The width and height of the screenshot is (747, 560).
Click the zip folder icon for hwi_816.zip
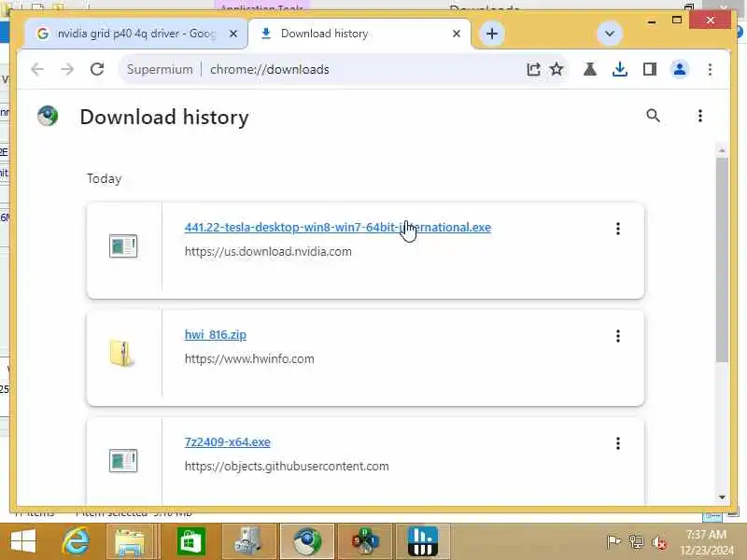[x=122, y=354]
